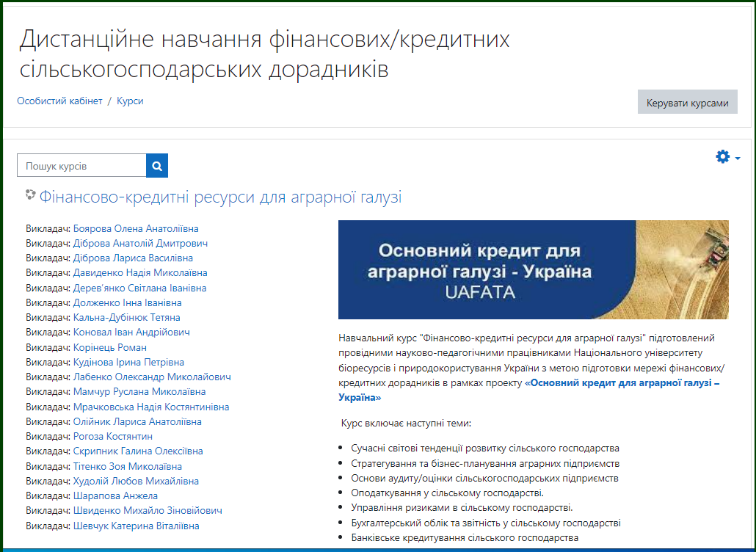The width and height of the screenshot is (756, 552).
Task: Type in the Пошук курсів search field
Action: (x=81, y=166)
